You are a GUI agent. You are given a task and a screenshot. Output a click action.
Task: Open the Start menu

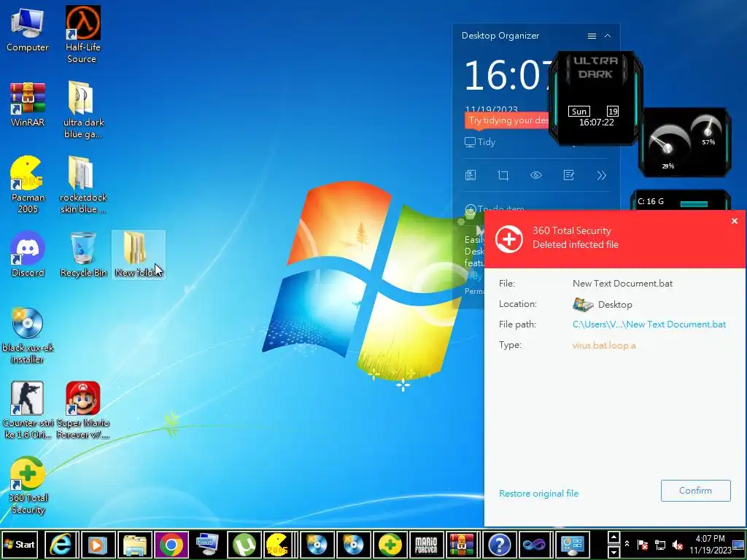[x=20, y=544]
